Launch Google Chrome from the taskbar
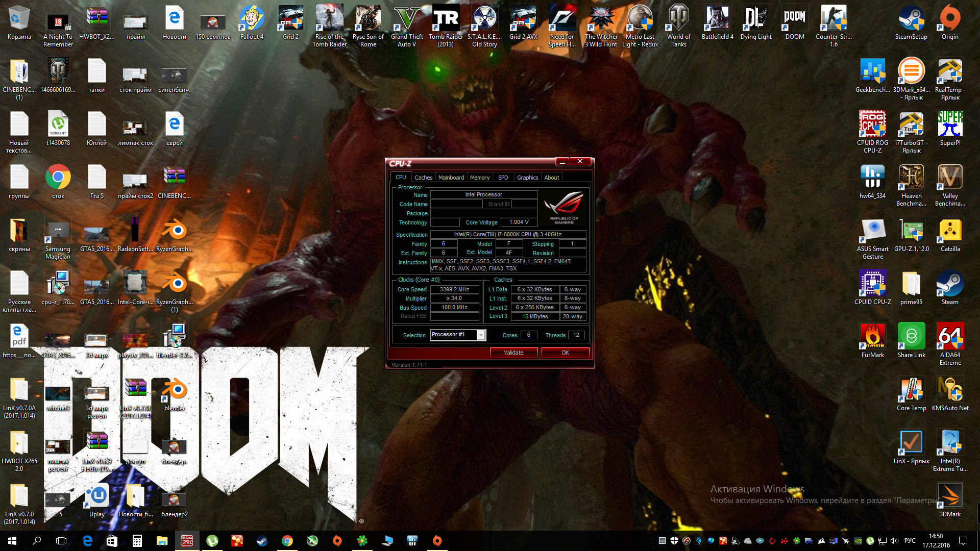Viewport: 980px width, 551px height. tap(287, 541)
